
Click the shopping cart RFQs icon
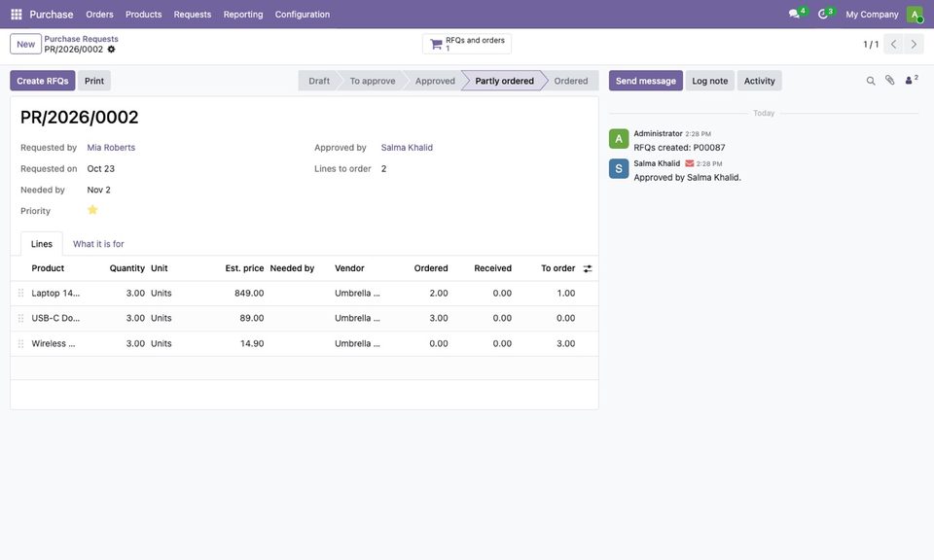pos(436,44)
